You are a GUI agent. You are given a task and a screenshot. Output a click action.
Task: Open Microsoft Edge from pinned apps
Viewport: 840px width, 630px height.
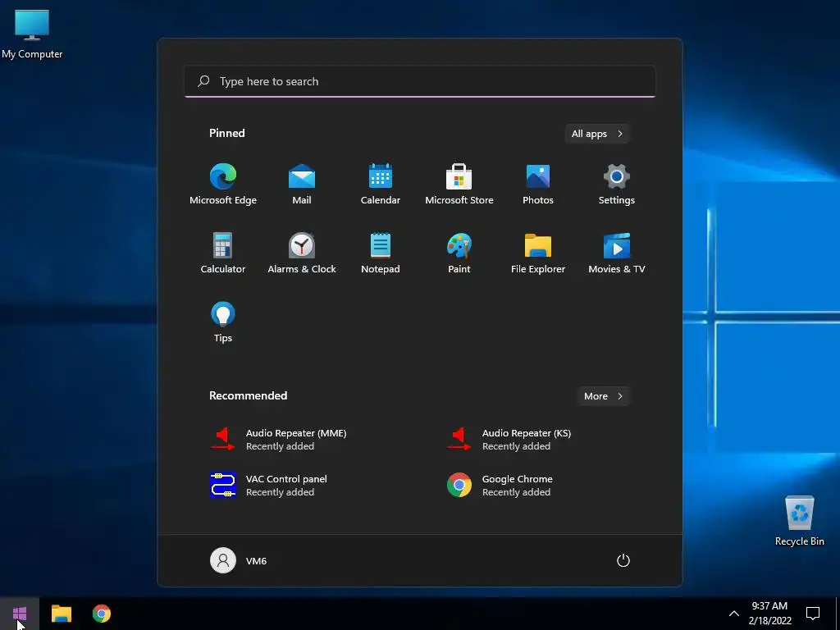[x=223, y=184]
